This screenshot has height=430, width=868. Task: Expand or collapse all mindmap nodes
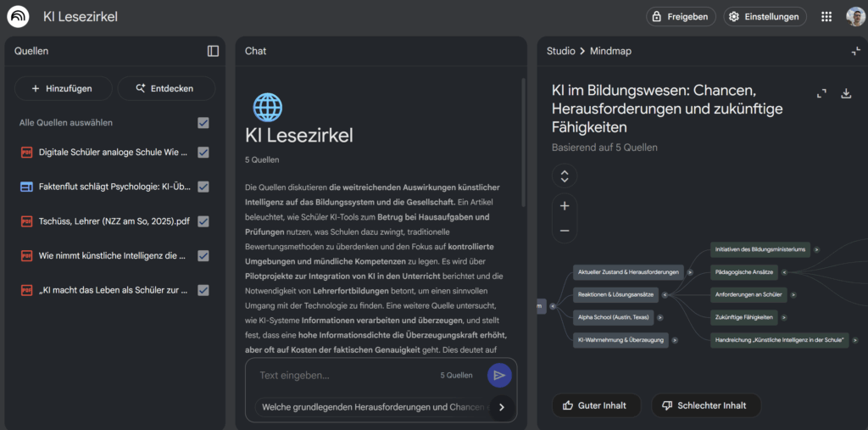coord(565,176)
